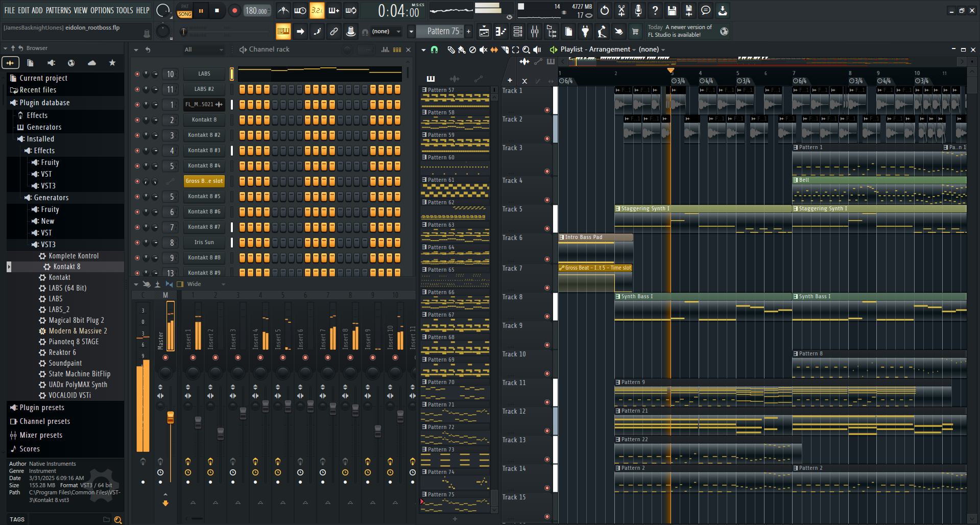Open the Channel rack 'All' filter dropdown
The height and width of the screenshot is (525, 980).
[x=204, y=50]
